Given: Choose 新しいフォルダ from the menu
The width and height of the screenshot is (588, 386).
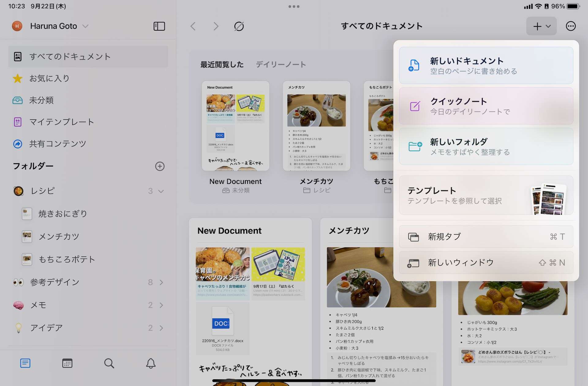Looking at the screenshot, I should pos(486,146).
